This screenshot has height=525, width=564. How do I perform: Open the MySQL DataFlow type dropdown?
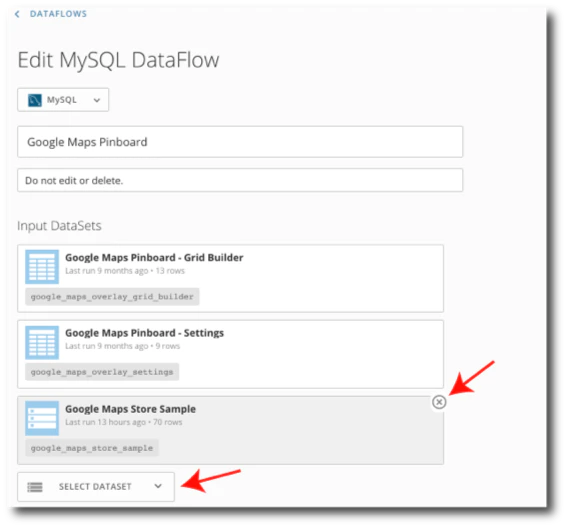(63, 100)
